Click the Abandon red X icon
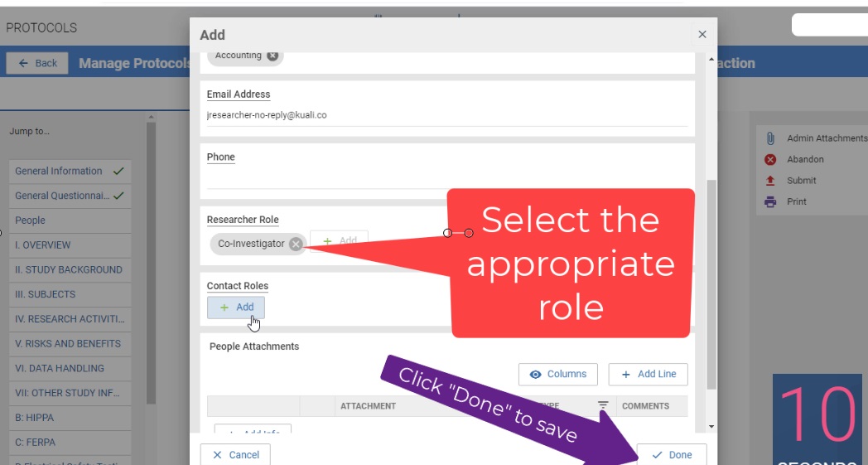Image resolution: width=868 pixels, height=465 pixels. click(x=770, y=159)
